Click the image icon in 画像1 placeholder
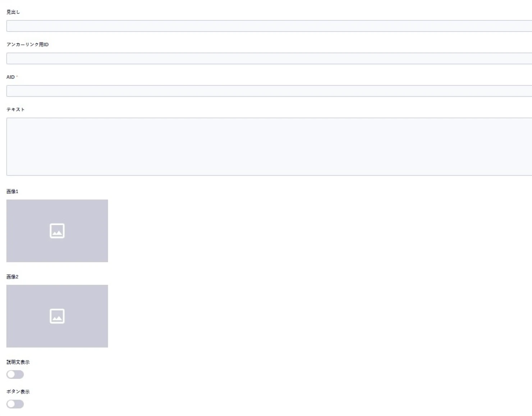 pyautogui.click(x=57, y=231)
